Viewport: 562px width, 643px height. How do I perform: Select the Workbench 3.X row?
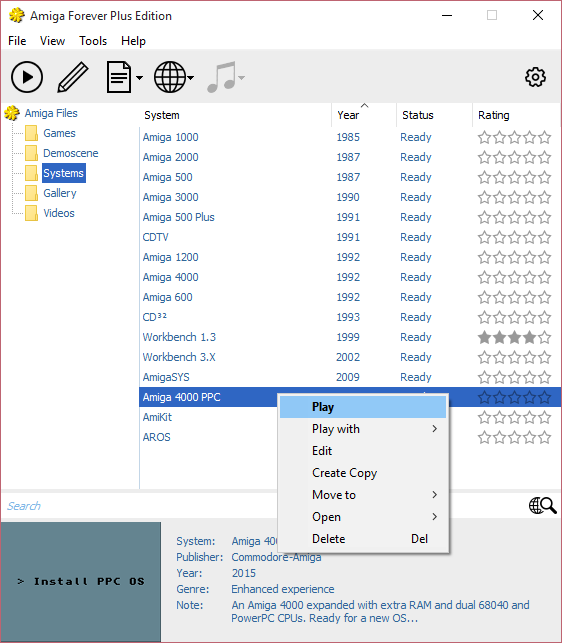(x=350, y=357)
